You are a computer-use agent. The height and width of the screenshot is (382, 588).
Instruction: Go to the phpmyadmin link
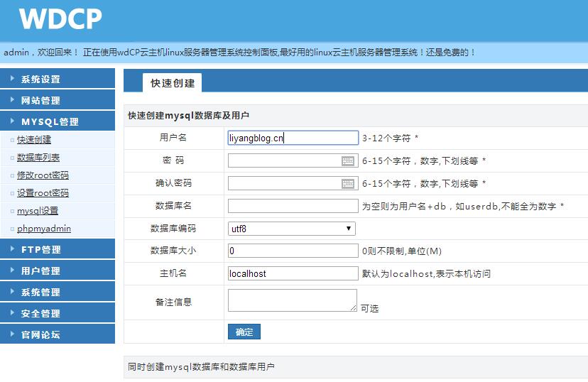click(43, 229)
